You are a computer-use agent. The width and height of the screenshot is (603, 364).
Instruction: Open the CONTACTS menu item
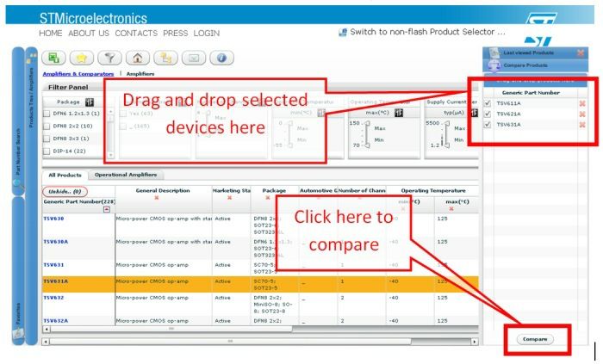136,34
